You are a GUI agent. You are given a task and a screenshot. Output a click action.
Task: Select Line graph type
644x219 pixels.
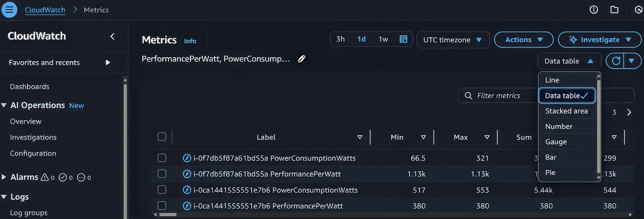click(x=567, y=80)
